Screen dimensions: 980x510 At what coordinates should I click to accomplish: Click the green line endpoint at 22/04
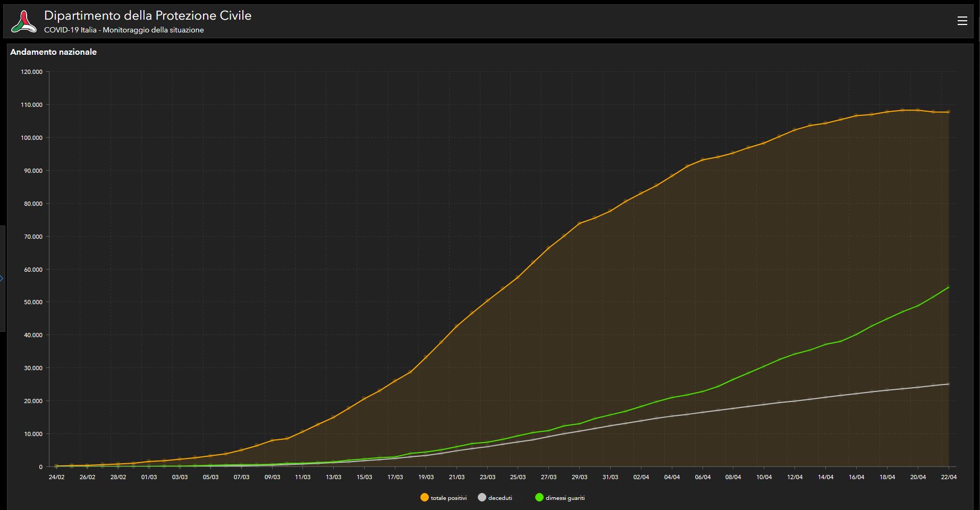(x=949, y=287)
